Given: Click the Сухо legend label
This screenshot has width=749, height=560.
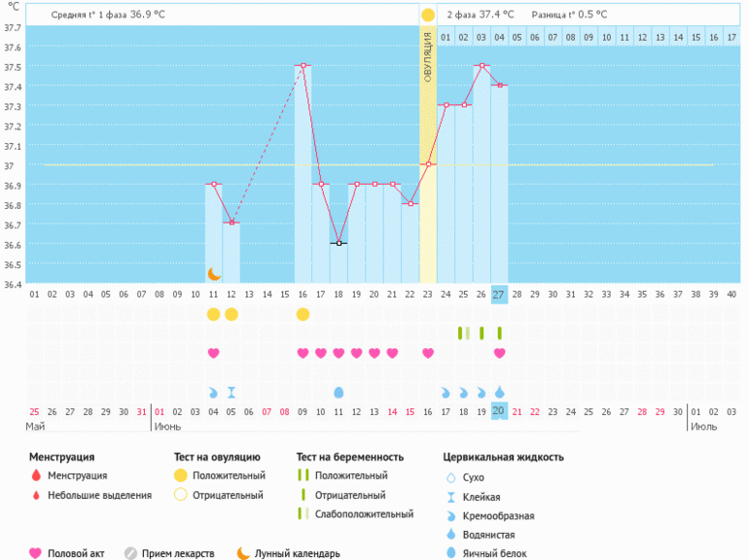Looking at the screenshot, I should (x=473, y=477).
